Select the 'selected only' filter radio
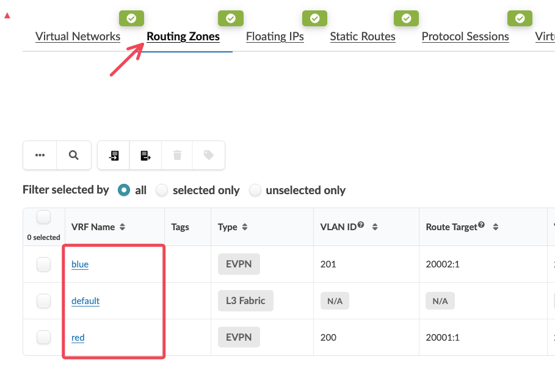555x392 pixels. click(x=162, y=190)
